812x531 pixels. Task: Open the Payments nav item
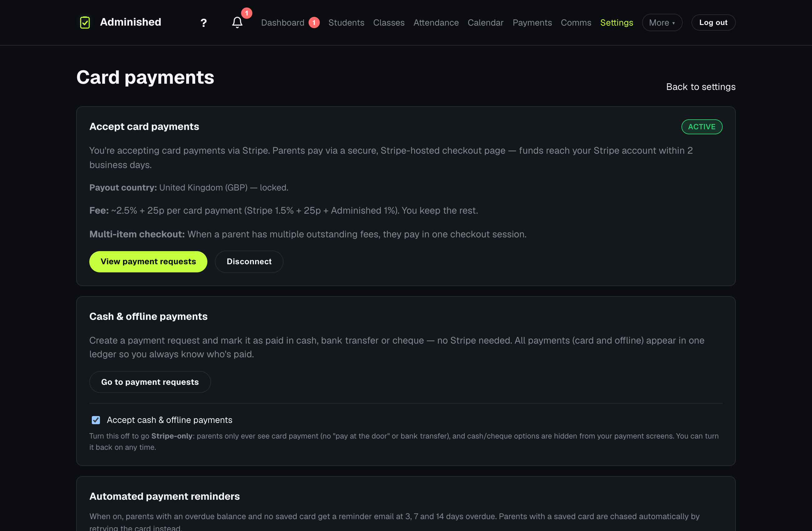[x=532, y=22]
